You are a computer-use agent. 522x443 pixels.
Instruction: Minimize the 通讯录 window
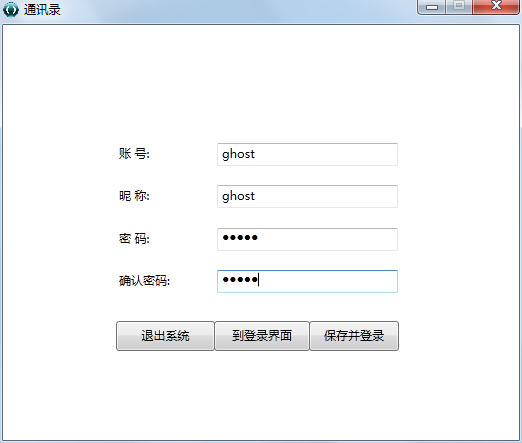pos(431,7)
